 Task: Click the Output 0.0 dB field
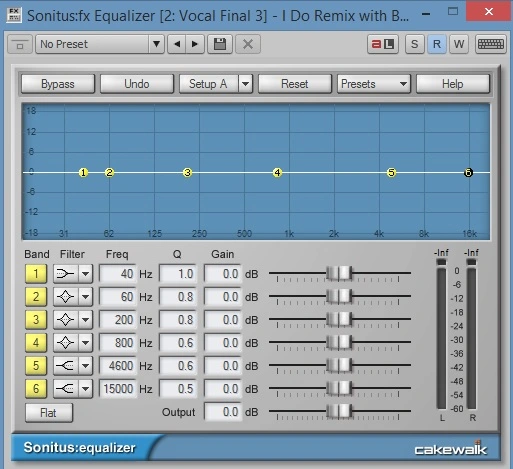223,412
